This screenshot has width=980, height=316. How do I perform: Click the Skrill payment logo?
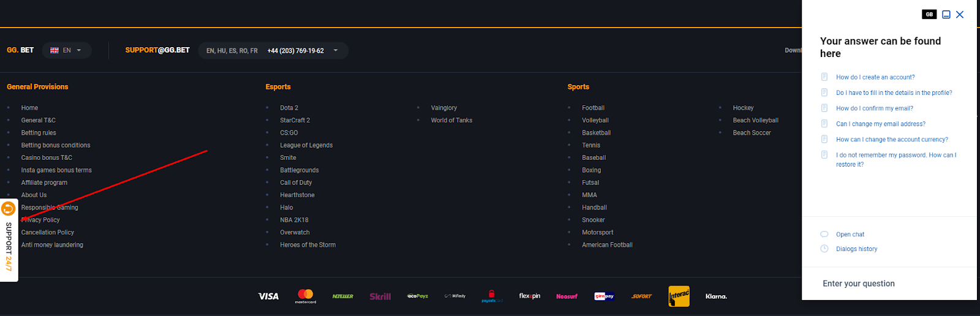tap(380, 296)
